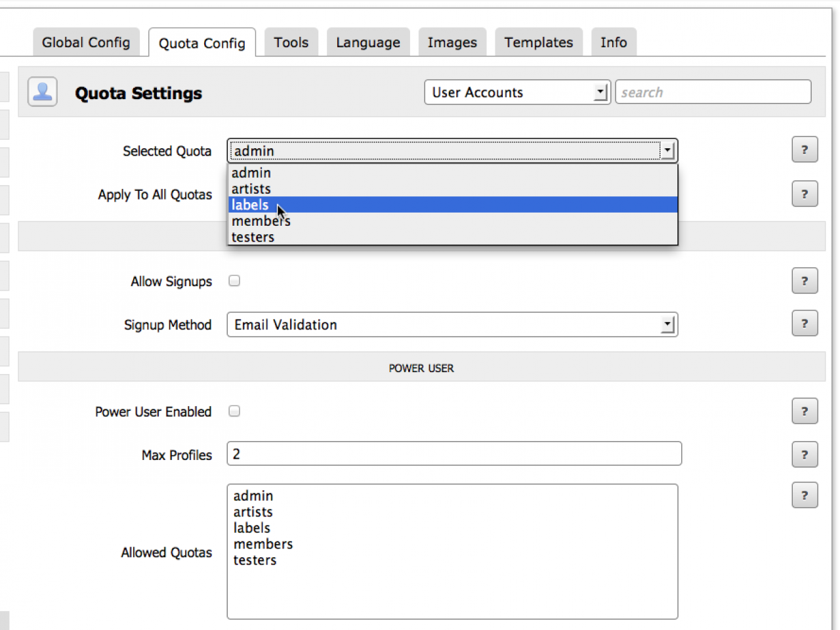This screenshot has height=630, width=840.
Task: Open help for Apply To All Quotas
Action: [804, 194]
